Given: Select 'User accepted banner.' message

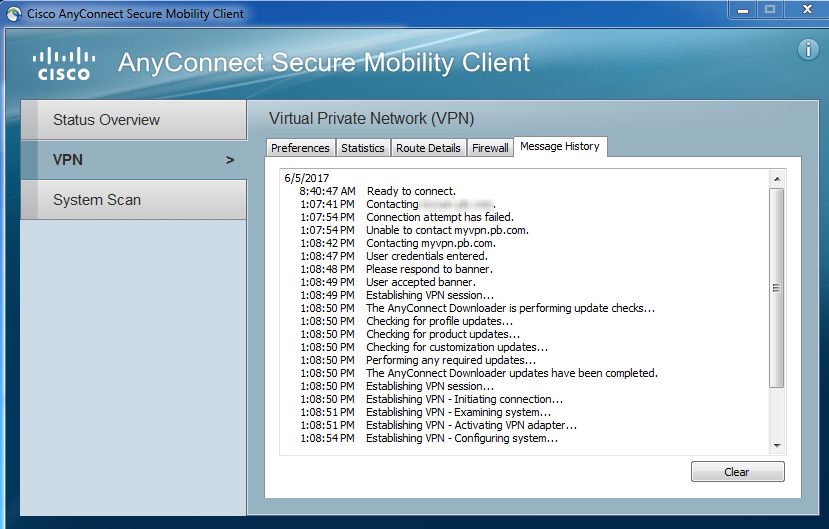Looking at the screenshot, I should [x=421, y=282].
